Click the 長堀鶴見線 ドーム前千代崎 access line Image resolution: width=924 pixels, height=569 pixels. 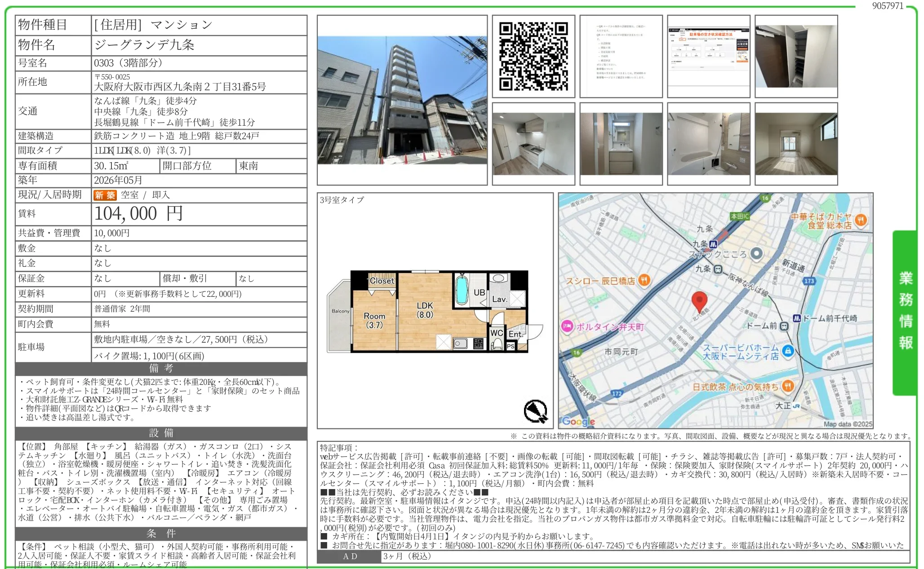(x=174, y=122)
